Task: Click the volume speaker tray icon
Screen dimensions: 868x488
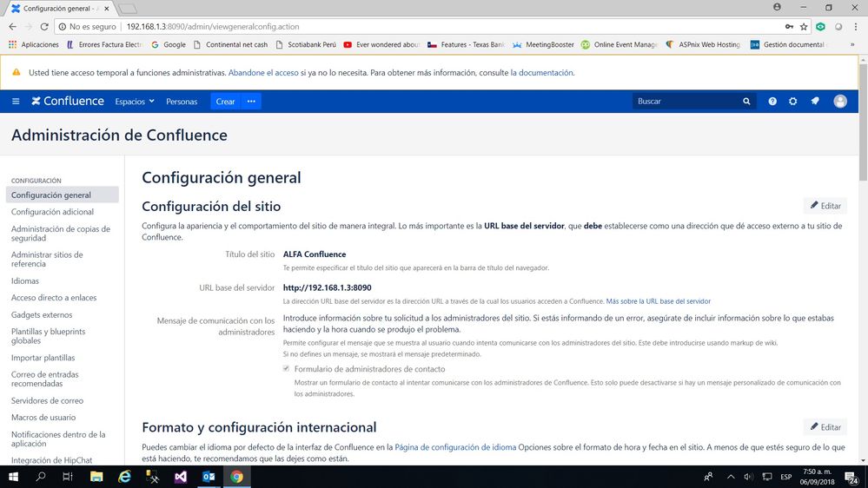Action: pos(748,477)
